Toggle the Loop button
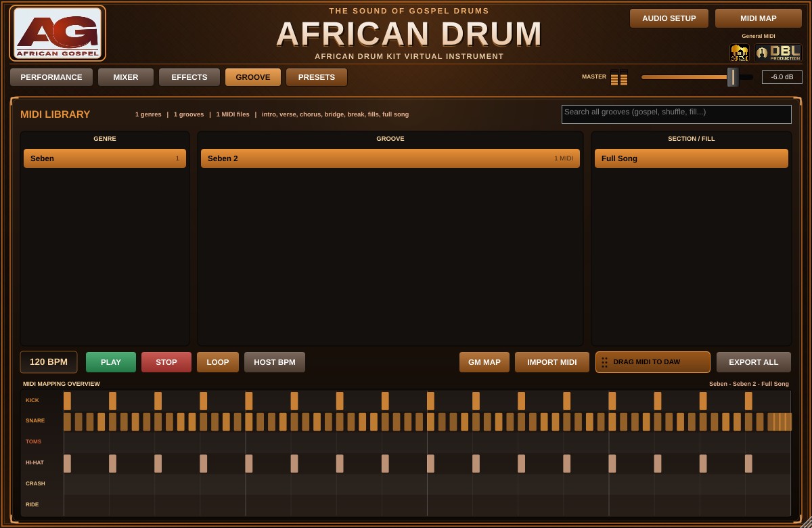This screenshot has height=528, width=812. (218, 362)
